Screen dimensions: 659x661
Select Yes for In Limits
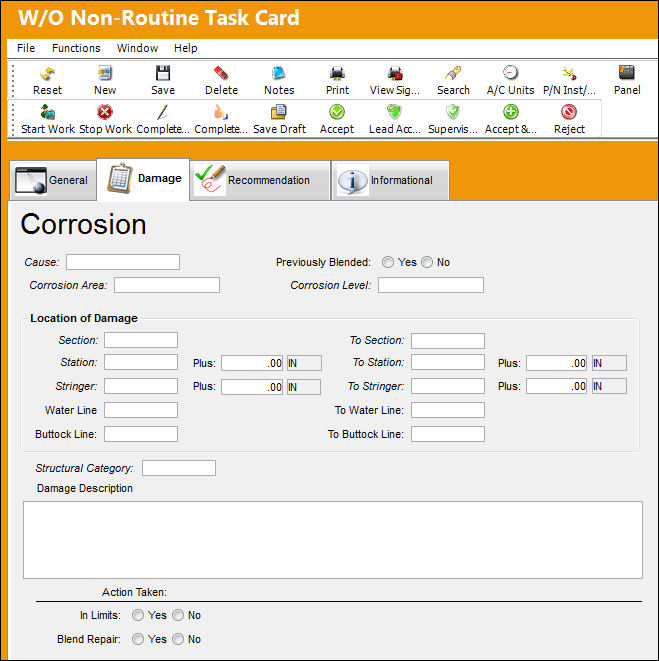click(x=137, y=615)
